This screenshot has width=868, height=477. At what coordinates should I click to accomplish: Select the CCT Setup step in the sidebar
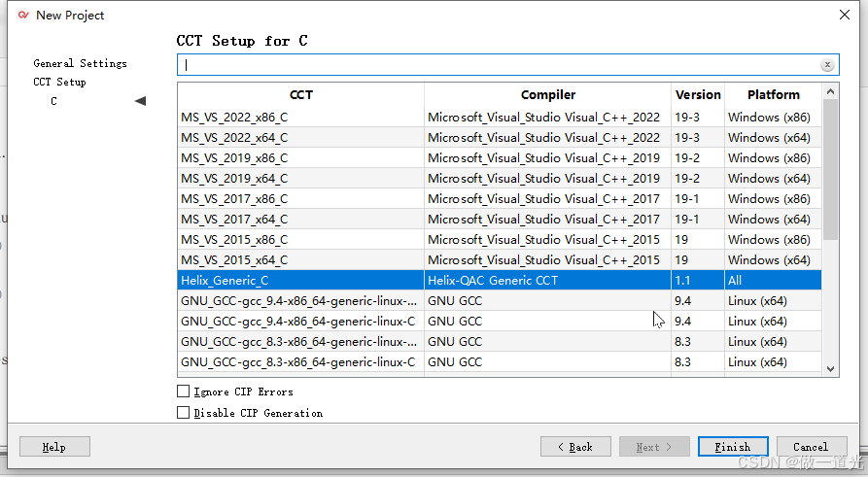60,82
